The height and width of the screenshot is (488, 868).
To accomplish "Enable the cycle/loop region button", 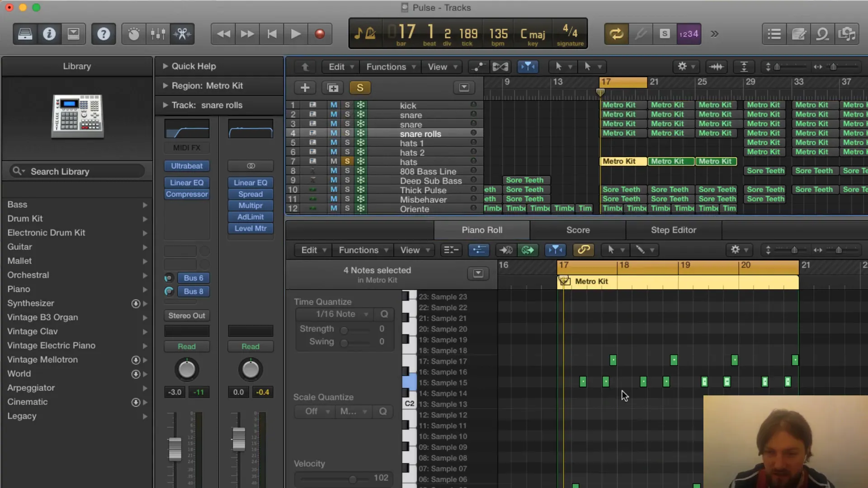I will (x=616, y=34).
